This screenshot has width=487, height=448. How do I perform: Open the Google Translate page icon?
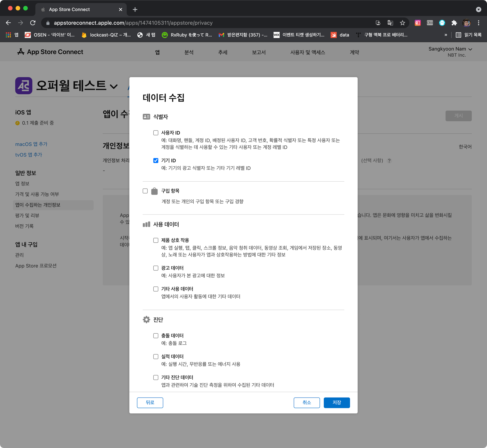click(390, 23)
